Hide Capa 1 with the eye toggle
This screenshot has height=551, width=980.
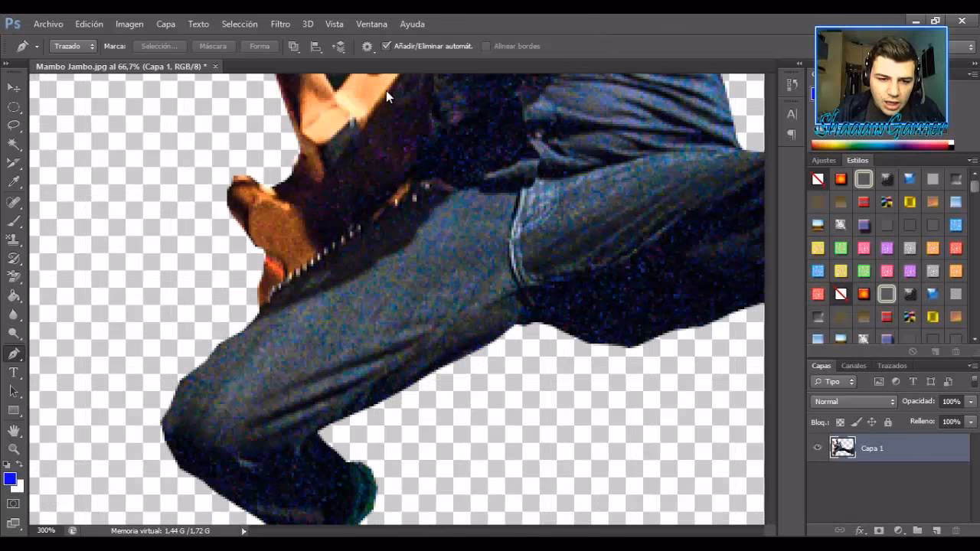pyautogui.click(x=818, y=448)
